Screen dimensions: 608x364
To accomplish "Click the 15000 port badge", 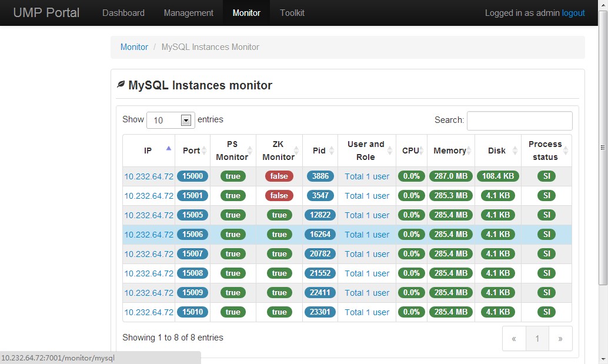I will click(x=193, y=176).
